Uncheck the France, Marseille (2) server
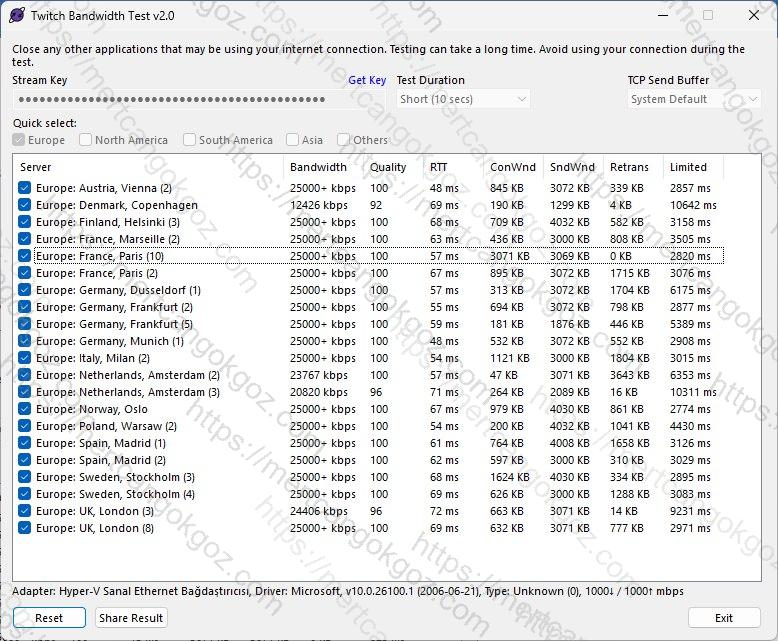The height and width of the screenshot is (641, 778). [x=24, y=239]
